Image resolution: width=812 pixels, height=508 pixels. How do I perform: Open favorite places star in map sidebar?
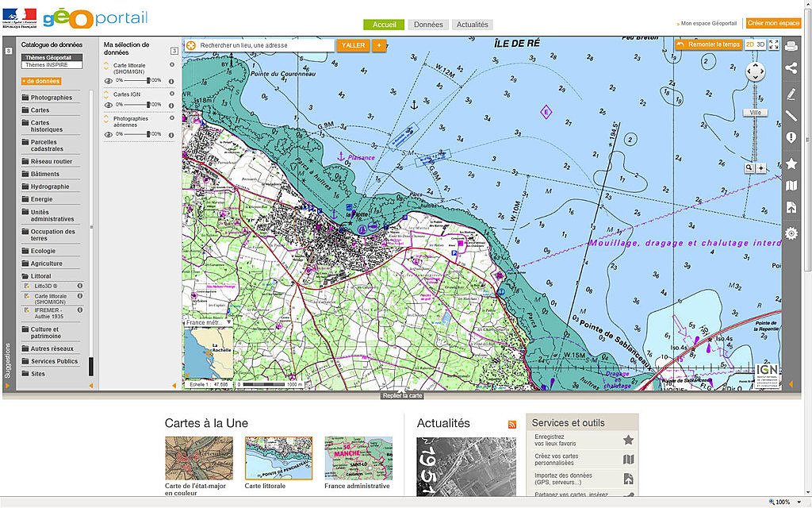click(x=791, y=164)
